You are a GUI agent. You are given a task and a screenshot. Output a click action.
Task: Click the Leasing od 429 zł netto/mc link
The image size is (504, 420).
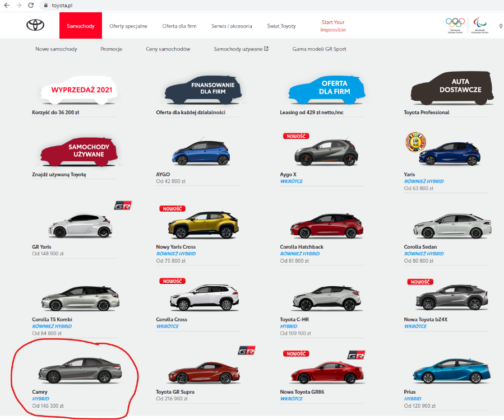(x=312, y=113)
